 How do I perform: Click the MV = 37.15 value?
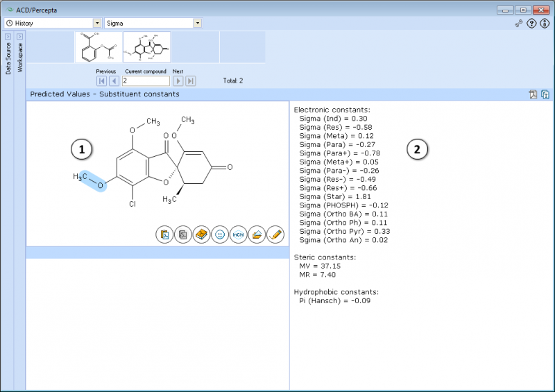[320, 266]
